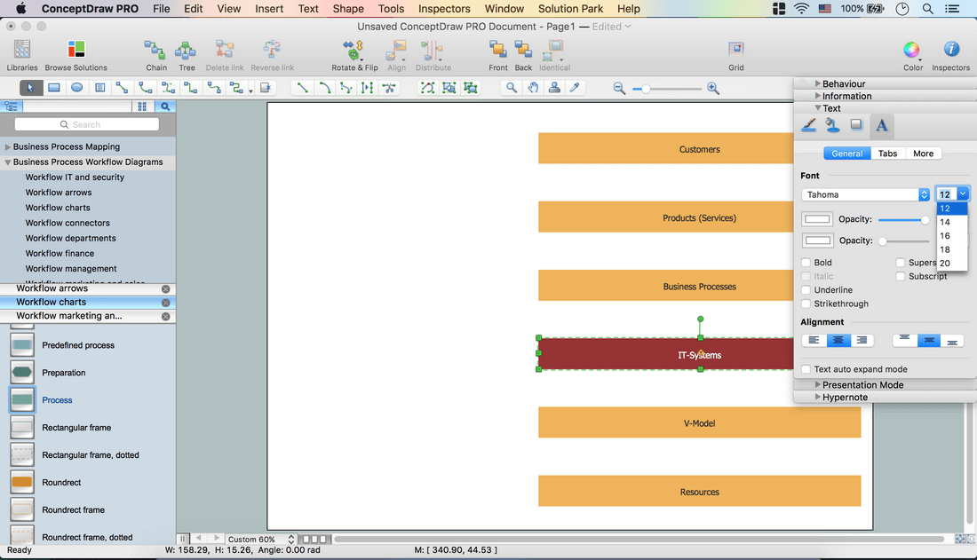Bring object to Front
The image size is (977, 560).
click(497, 50)
